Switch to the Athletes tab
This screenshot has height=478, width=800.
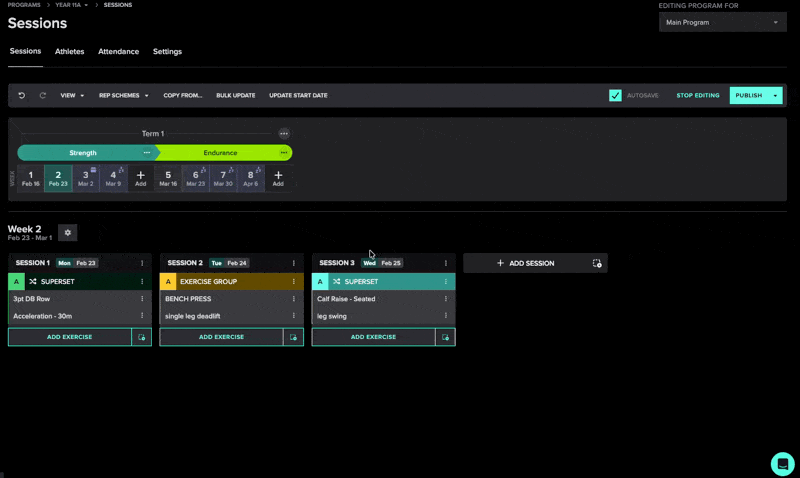click(x=69, y=51)
